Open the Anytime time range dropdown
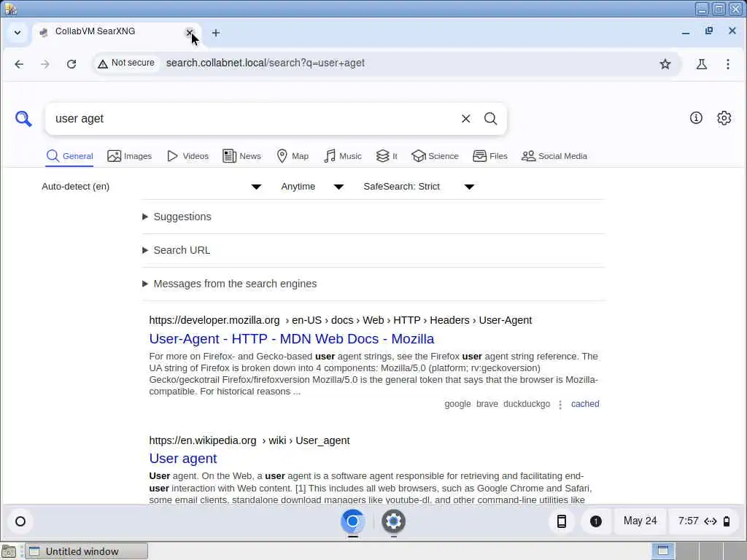 click(312, 187)
